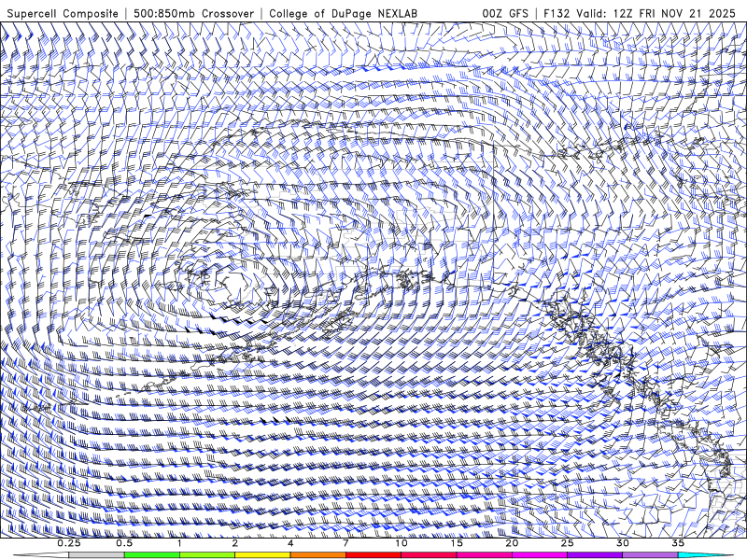Screen dimensions: 747x560
Task: Click the '4' colorbar tick label
Action: point(290,543)
